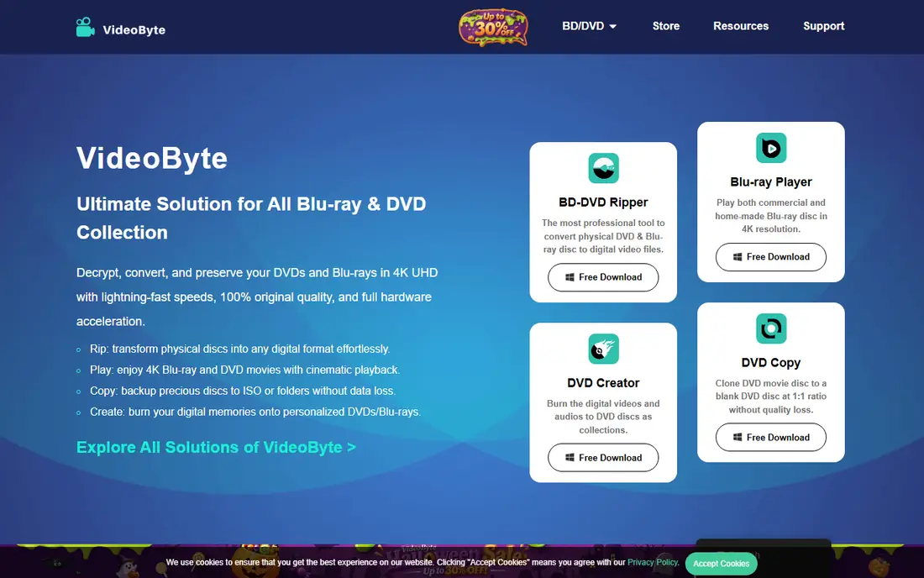Click the DVD Copy ring icon
924x578 pixels.
click(x=771, y=328)
